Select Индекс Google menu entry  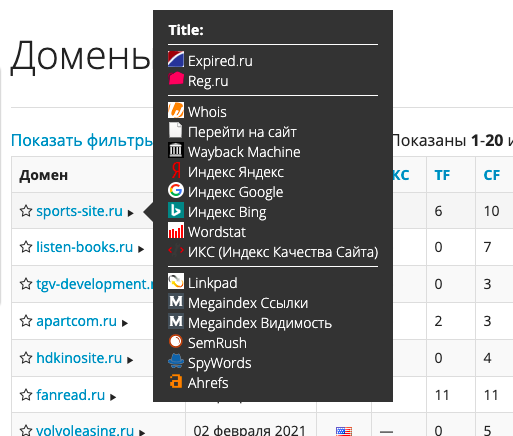(x=235, y=192)
